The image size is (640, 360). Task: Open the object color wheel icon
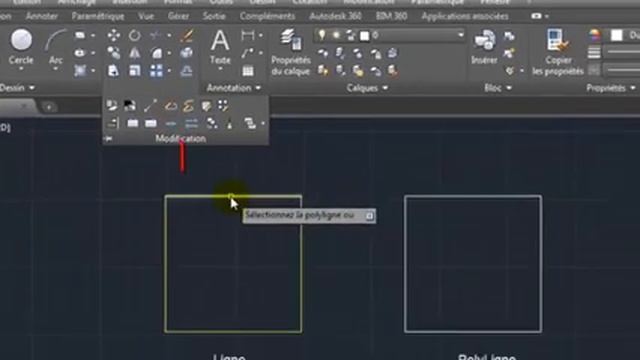(x=595, y=36)
